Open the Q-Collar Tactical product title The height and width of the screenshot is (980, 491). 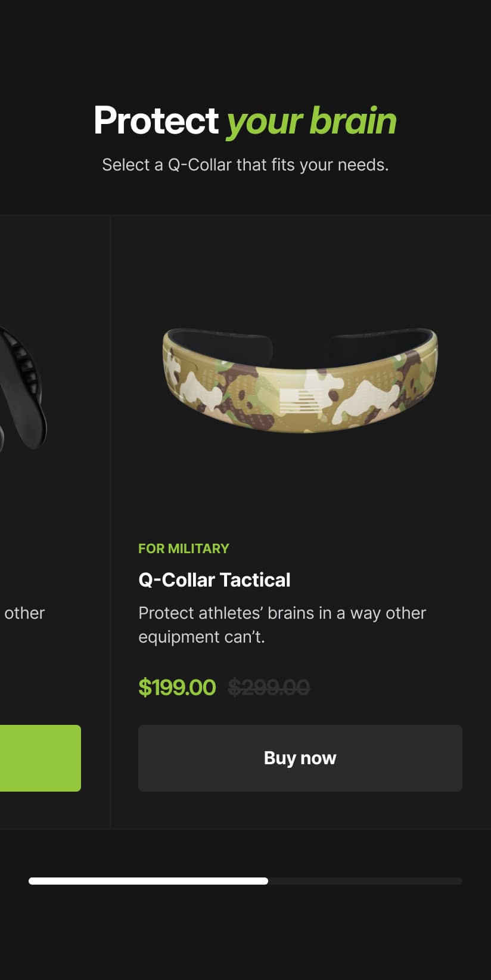[215, 579]
